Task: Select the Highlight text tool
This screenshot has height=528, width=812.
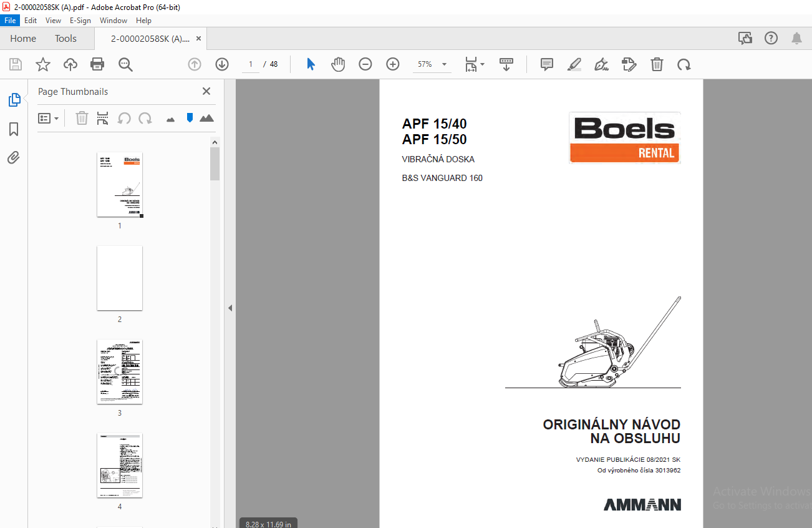Action: pos(574,64)
